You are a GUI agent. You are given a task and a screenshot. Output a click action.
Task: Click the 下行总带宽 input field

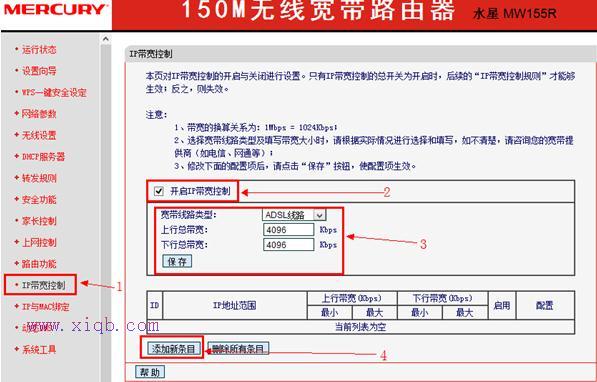coord(289,245)
